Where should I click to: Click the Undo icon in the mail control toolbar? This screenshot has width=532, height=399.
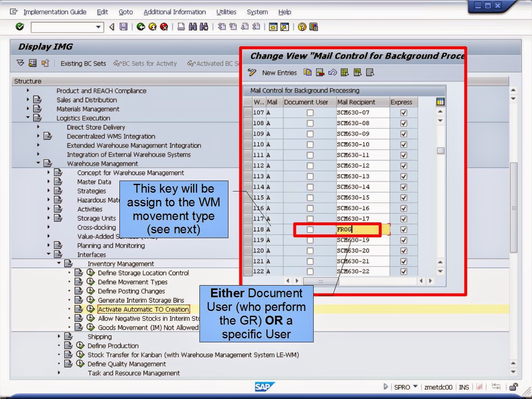(x=333, y=73)
